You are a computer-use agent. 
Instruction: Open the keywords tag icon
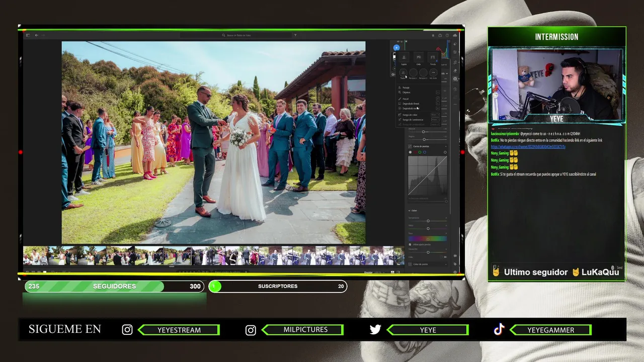coord(455,264)
